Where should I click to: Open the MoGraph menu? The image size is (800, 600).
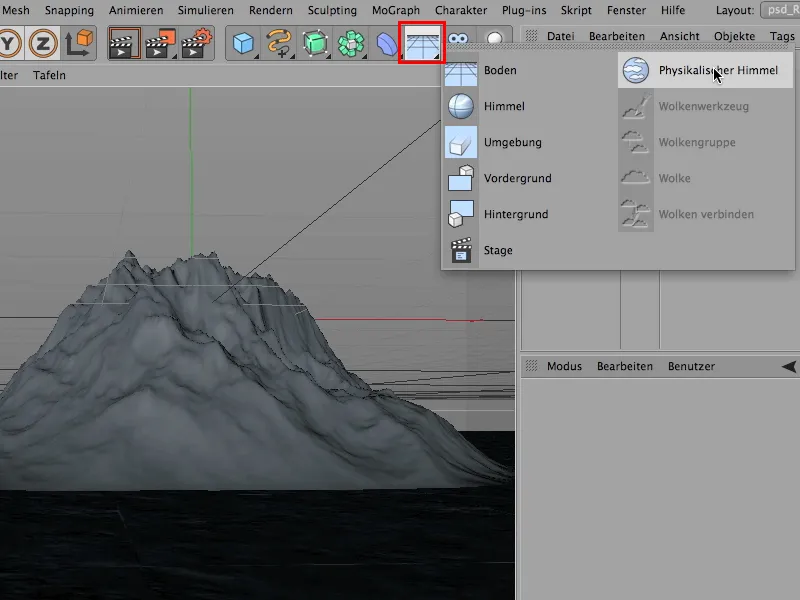click(396, 10)
